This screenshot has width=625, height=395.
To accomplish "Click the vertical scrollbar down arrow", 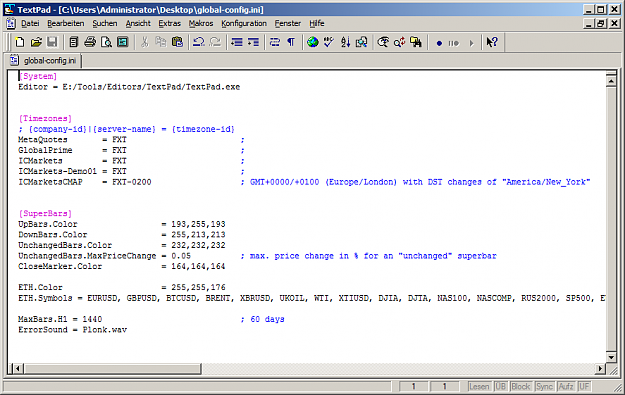I will [x=611, y=357].
